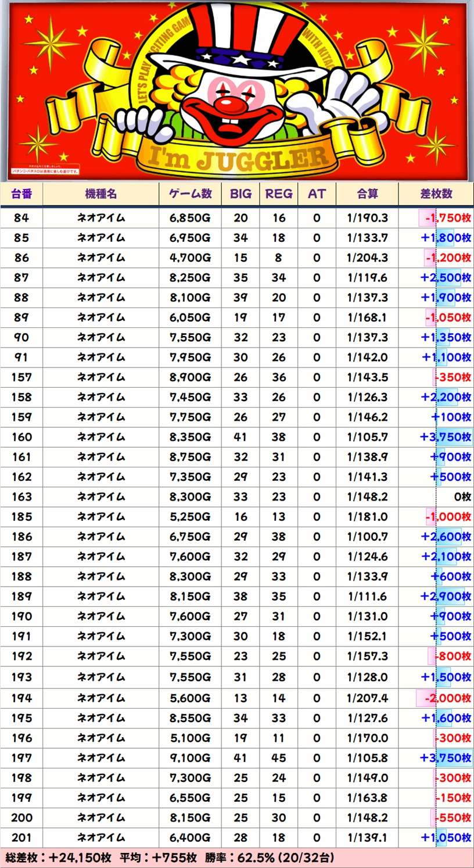
Task: Select machine number 197 in the table
Action: point(21,758)
